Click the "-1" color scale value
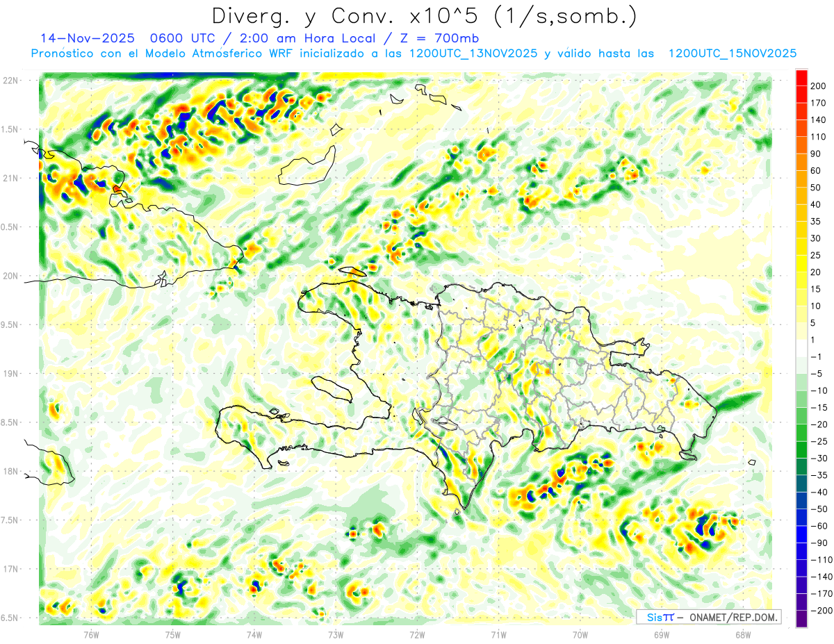This screenshot has width=834, height=644. coord(816,357)
